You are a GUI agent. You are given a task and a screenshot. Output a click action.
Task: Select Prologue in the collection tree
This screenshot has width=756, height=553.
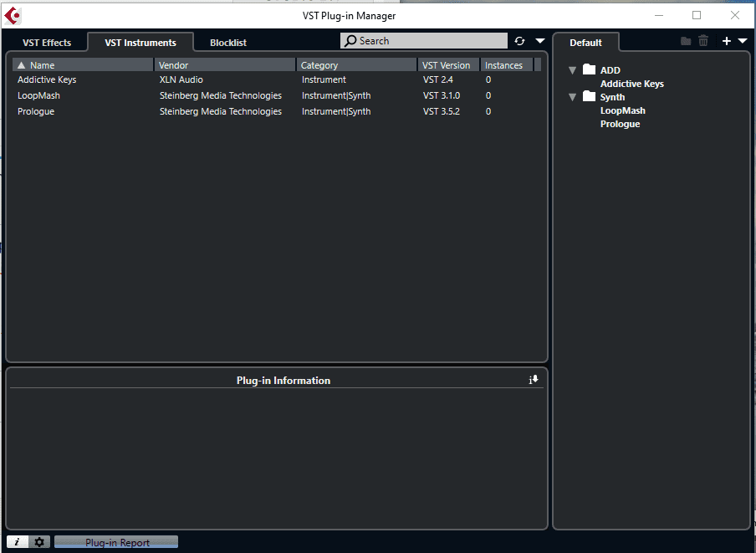tap(620, 125)
